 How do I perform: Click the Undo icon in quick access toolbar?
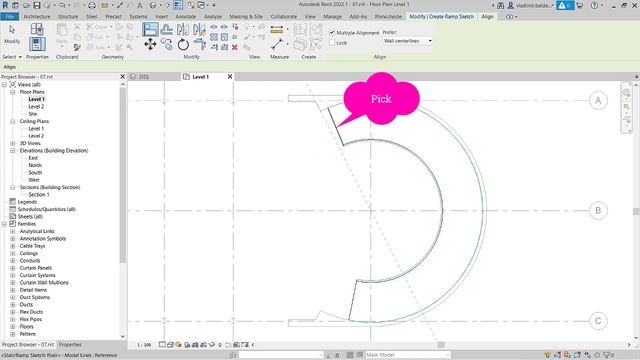(x=62, y=5)
